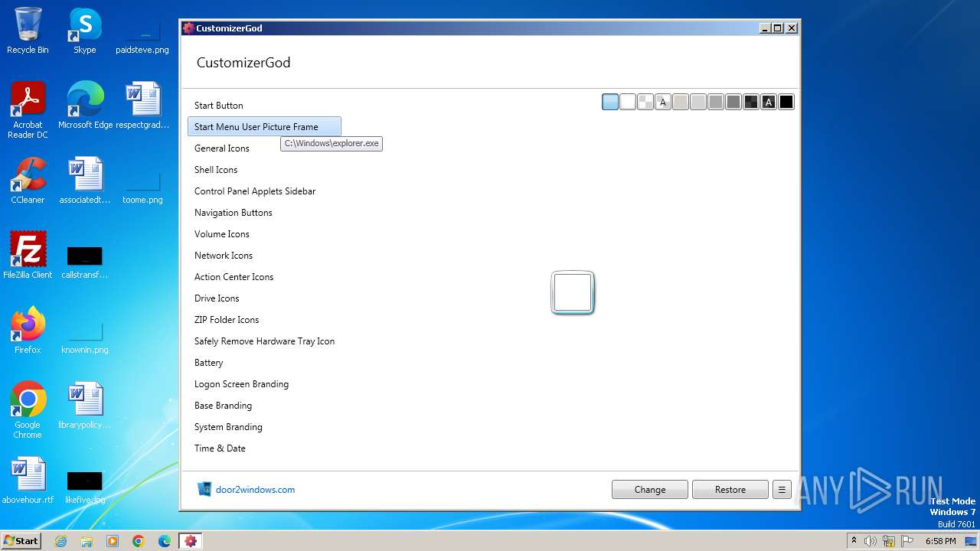This screenshot has height=551, width=980.
Task: Select the abovehour.rtf desktop file
Action: (28, 481)
